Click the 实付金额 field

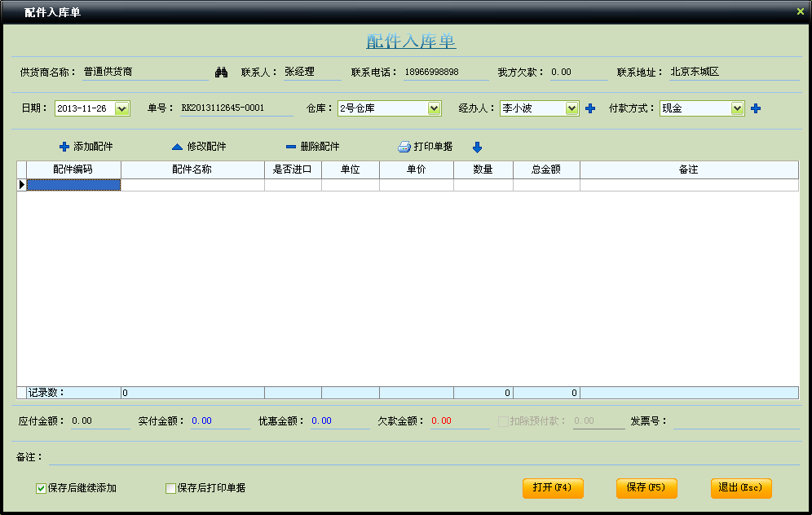(220, 421)
